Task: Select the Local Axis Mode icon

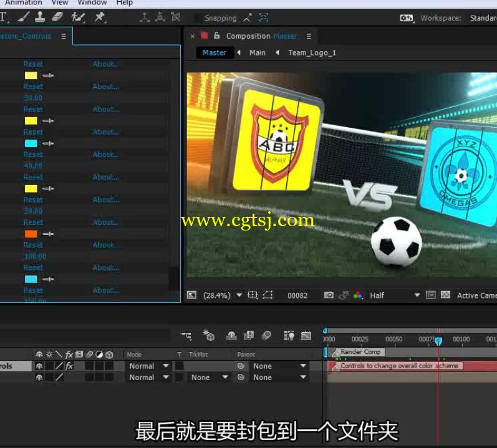Action: click(x=144, y=17)
